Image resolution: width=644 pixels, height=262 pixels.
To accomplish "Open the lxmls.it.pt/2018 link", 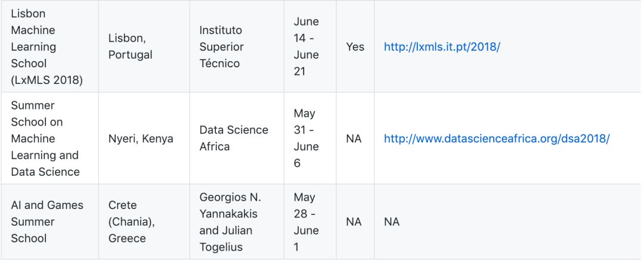I will pos(441,46).
